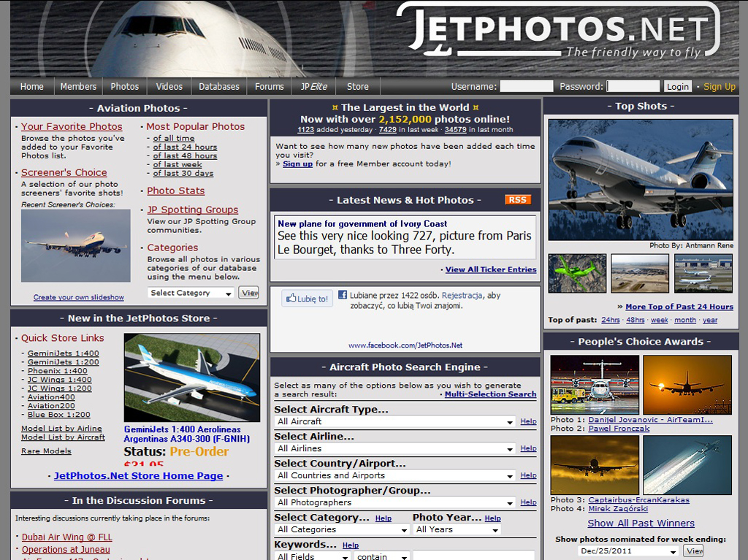Open the Screener's Choice 747 photo

pyautogui.click(x=75, y=245)
